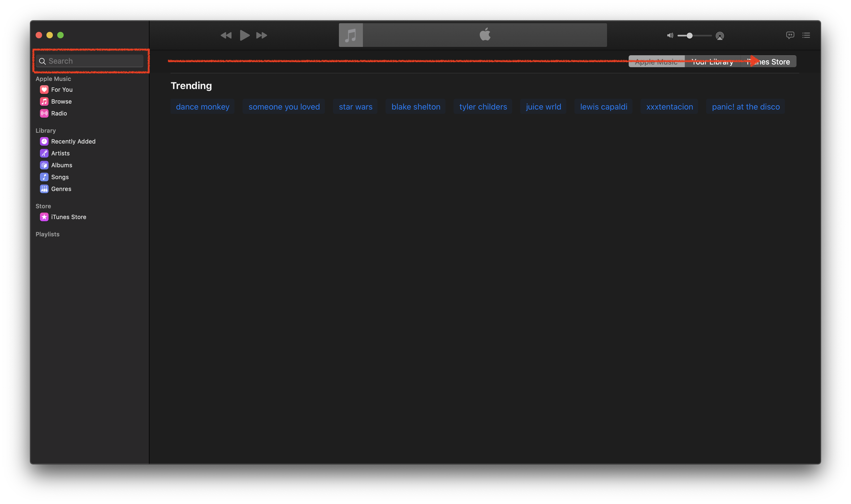851x504 pixels.
Task: Adjust the volume slider knob
Action: tap(689, 36)
